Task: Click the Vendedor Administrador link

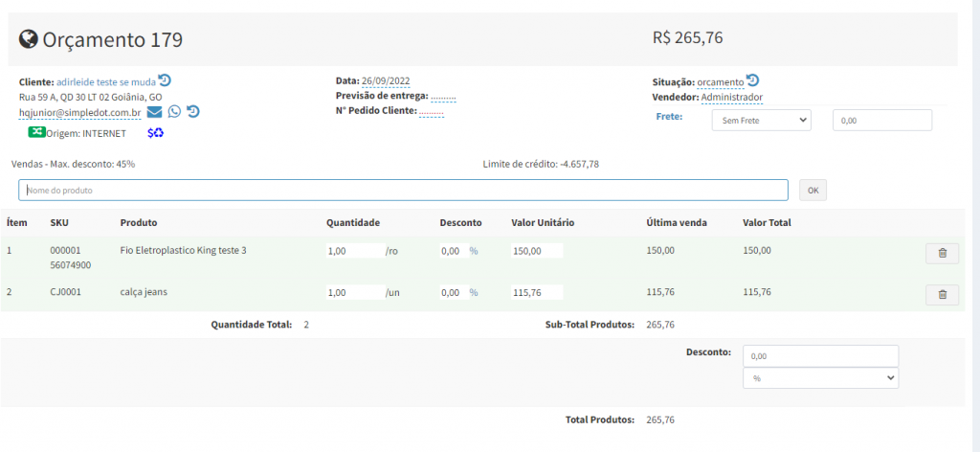Action: (x=731, y=98)
